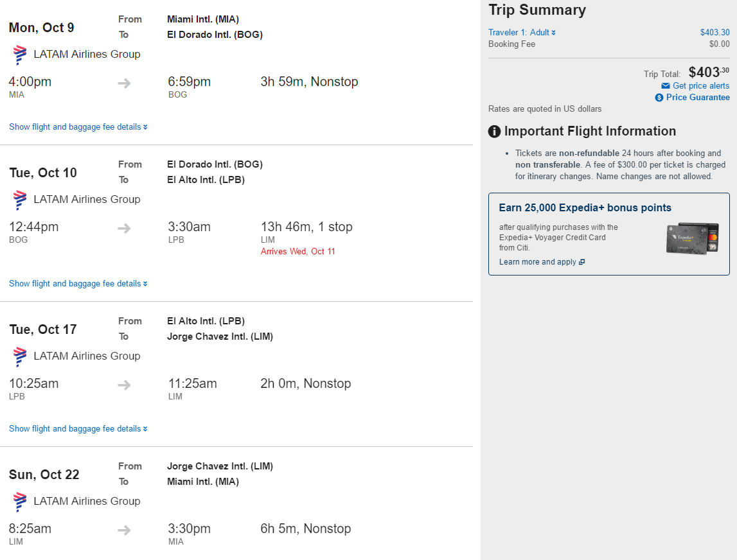The height and width of the screenshot is (560, 737).
Task: Click the LATAM logo for the Oct 10 flight
Action: pyautogui.click(x=20, y=200)
